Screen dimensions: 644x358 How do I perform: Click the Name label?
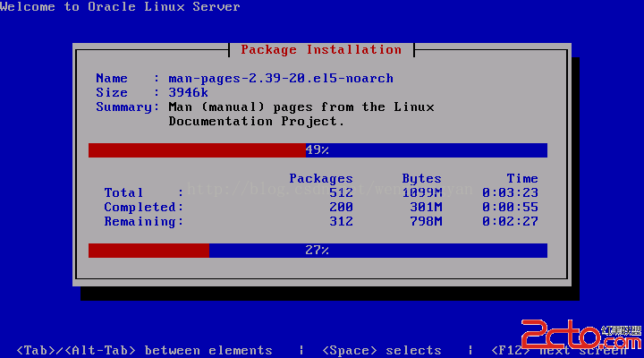[x=112, y=79]
